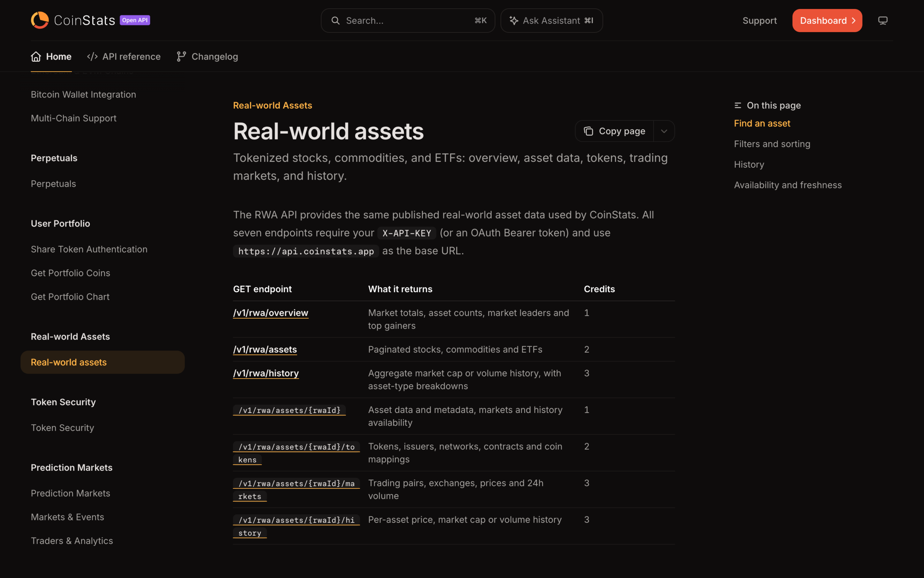924x578 pixels.
Task: Click the Changelog branch icon
Action: pyautogui.click(x=181, y=57)
